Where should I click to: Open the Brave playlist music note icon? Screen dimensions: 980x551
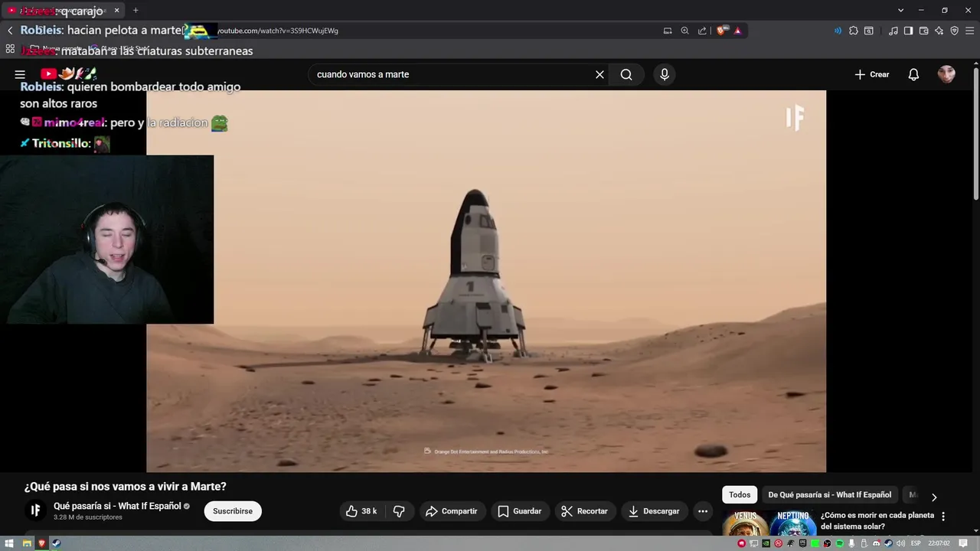893,31
